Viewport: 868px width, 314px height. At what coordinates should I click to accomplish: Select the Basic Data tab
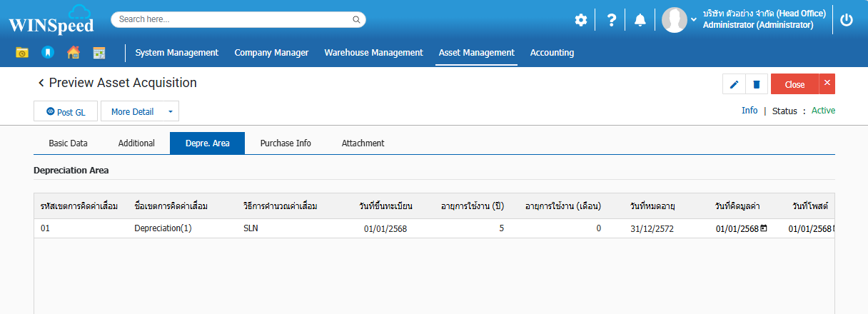pyautogui.click(x=68, y=143)
